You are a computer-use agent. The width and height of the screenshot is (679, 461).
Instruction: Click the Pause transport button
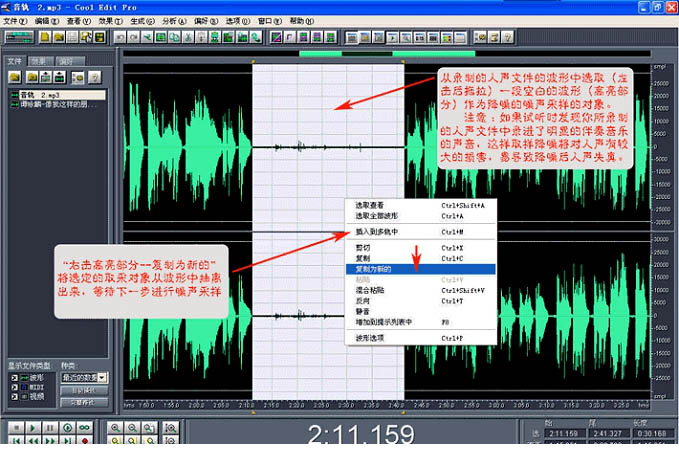pos(50,428)
